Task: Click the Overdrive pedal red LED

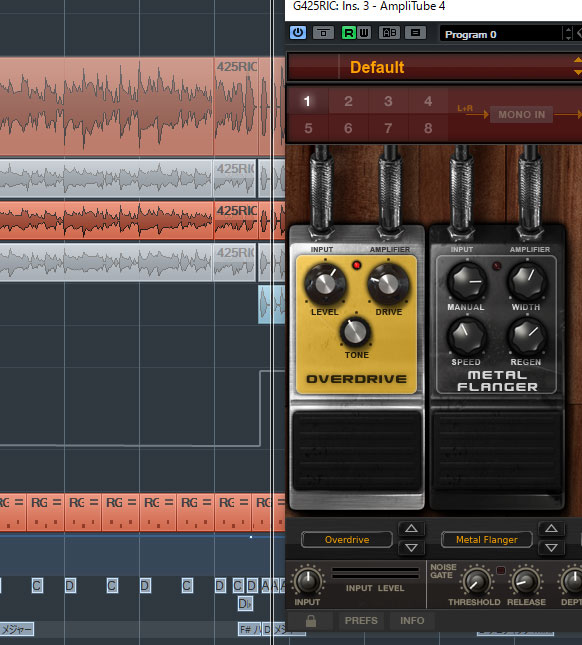Action: (x=357, y=265)
